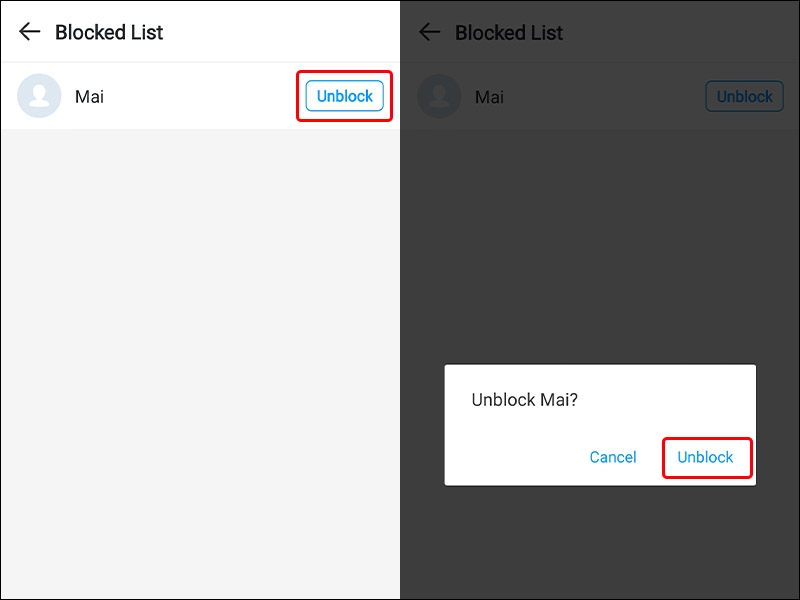Tap the back arrow on the dimmed Blocked List screen
800x600 pixels.
pos(430,32)
